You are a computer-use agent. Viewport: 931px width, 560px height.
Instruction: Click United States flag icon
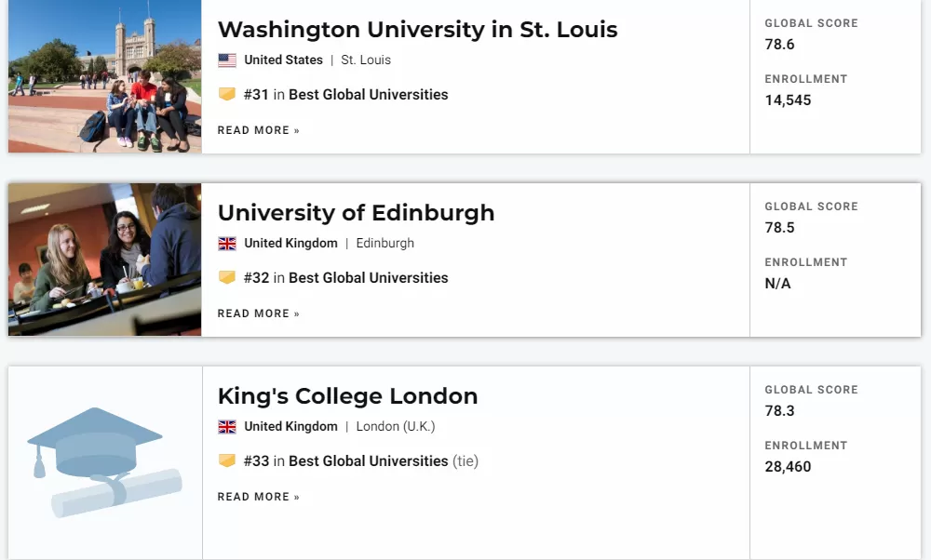227,60
